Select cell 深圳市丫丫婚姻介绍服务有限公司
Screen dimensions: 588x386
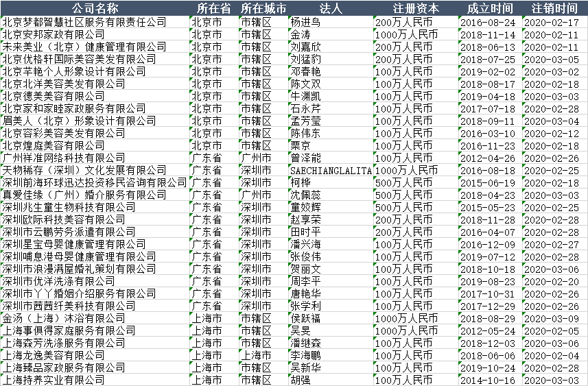click(95, 294)
